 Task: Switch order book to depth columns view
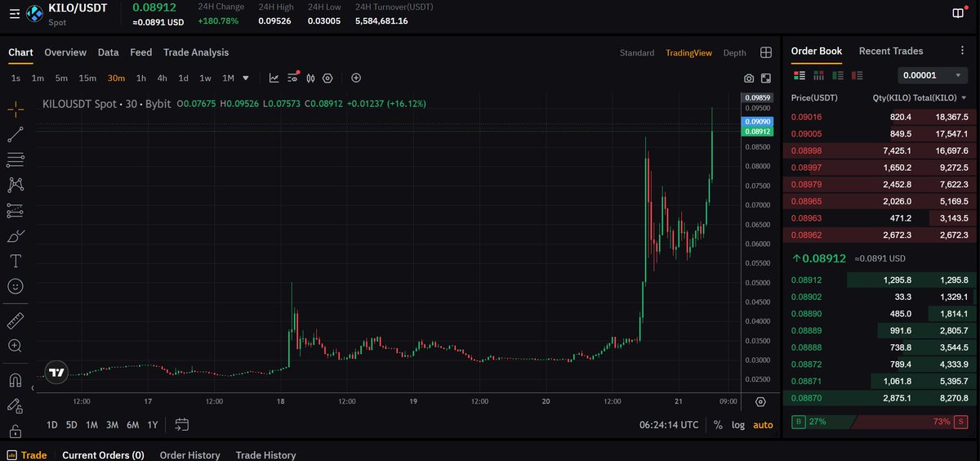point(818,75)
